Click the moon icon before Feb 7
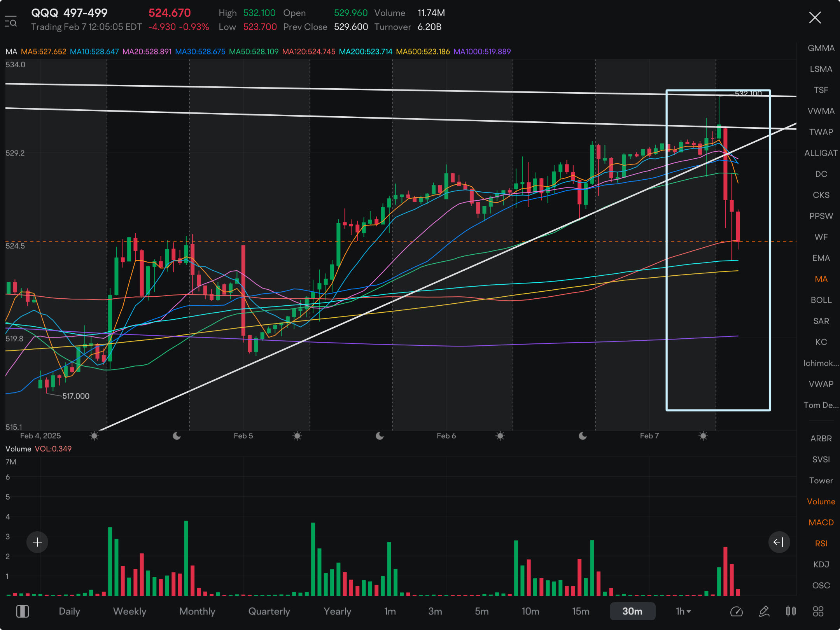 coord(583,436)
